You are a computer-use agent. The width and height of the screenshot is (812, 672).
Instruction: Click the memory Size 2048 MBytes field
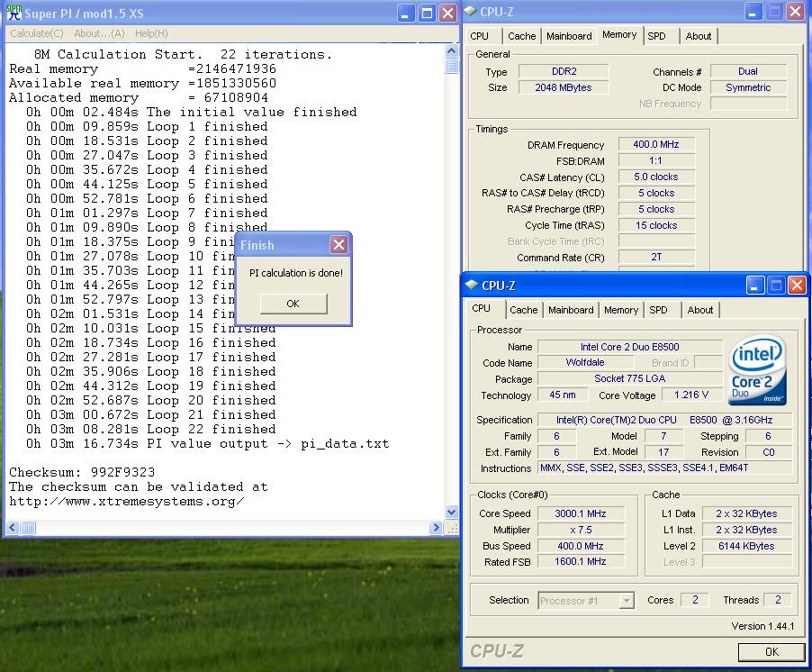pyautogui.click(x=564, y=87)
